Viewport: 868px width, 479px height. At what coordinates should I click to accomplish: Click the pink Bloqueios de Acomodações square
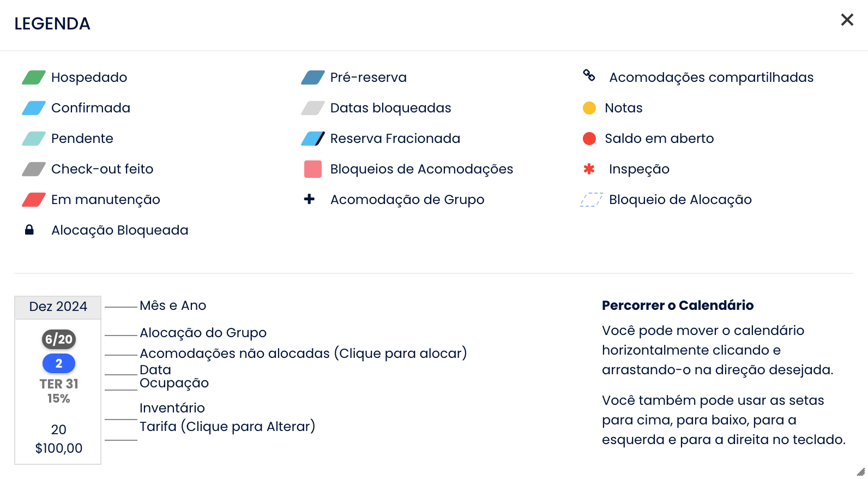(313, 169)
